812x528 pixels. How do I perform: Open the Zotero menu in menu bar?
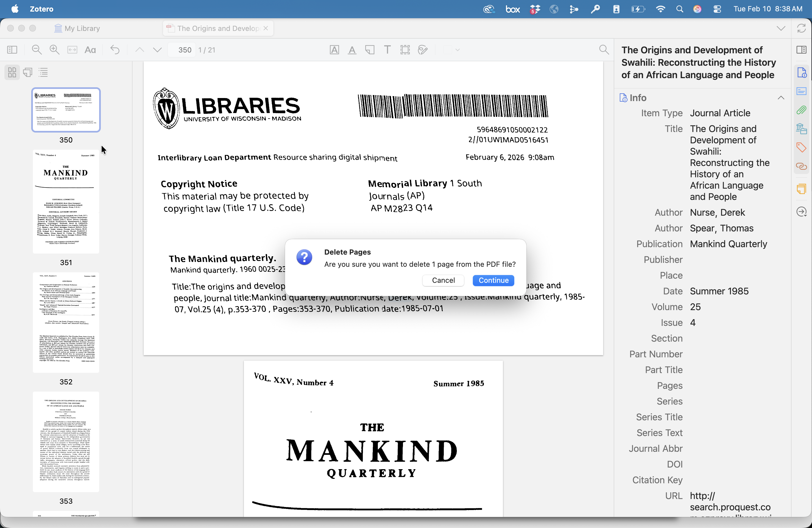point(41,9)
